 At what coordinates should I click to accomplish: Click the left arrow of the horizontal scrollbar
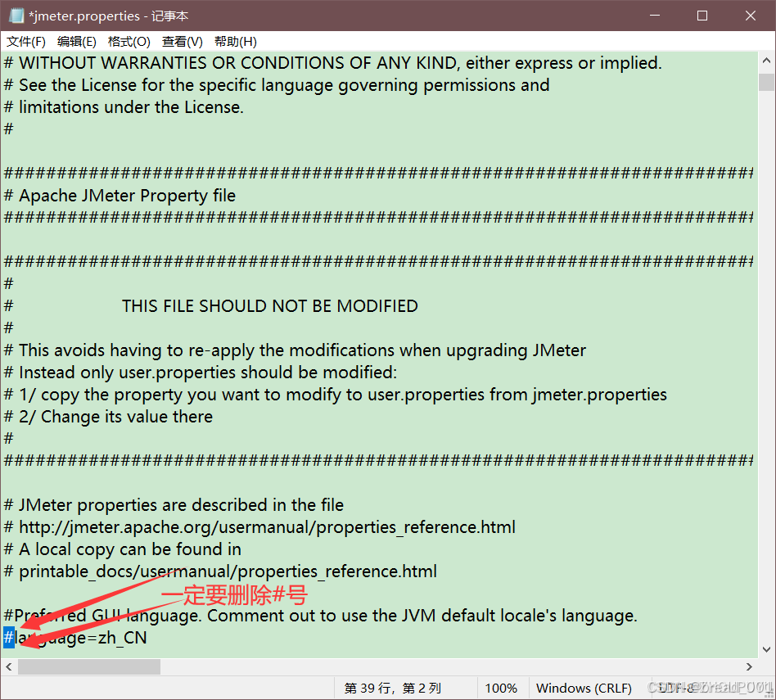click(x=8, y=667)
